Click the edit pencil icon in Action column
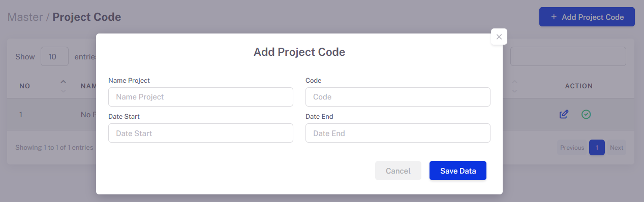The width and height of the screenshot is (644, 202). pyautogui.click(x=564, y=114)
